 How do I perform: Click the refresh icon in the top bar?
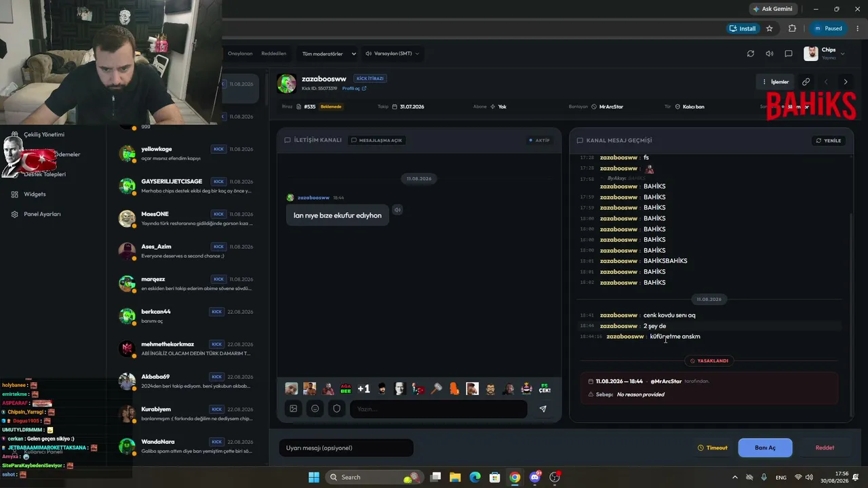751,54
